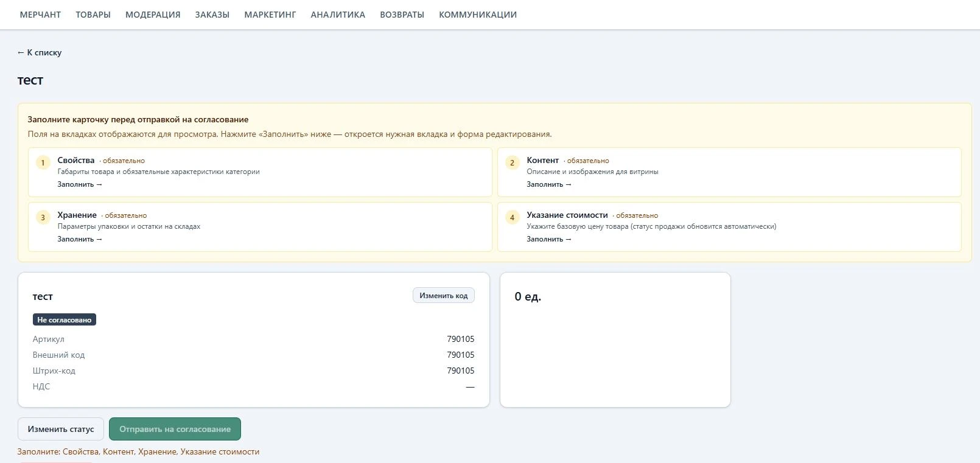
Task: Open КОММУНИКАЦИИ menu item
Action: [478, 15]
